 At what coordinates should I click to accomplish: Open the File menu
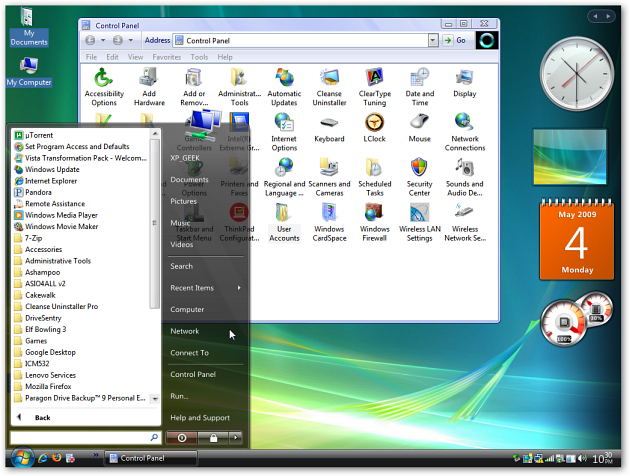[91, 57]
